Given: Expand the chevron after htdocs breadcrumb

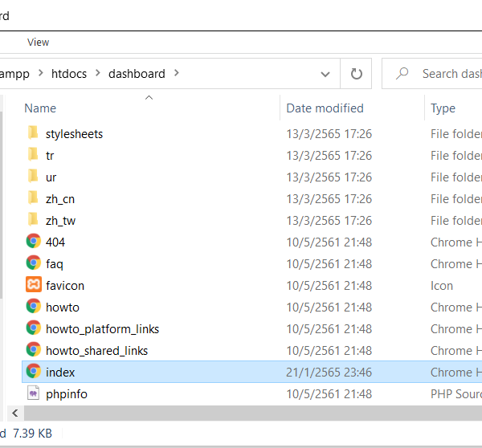Looking at the screenshot, I should point(98,74).
